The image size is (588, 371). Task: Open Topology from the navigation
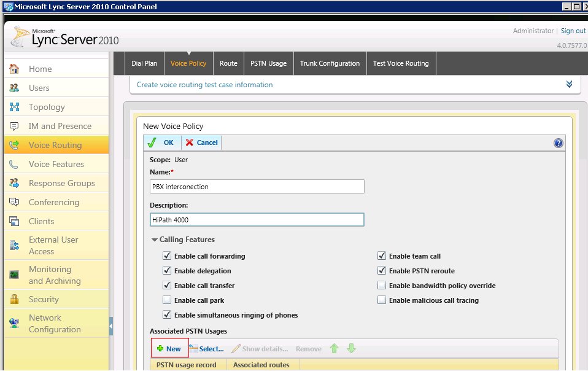coord(56,107)
